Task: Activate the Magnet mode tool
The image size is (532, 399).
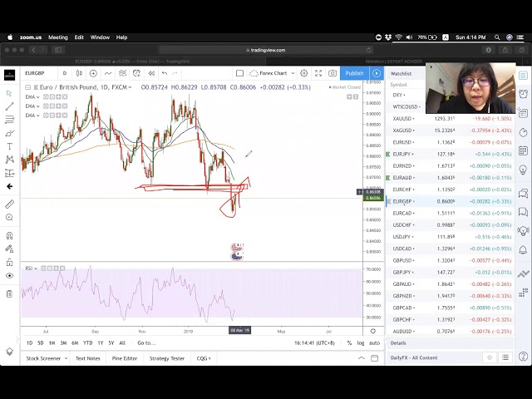Action: click(9, 235)
